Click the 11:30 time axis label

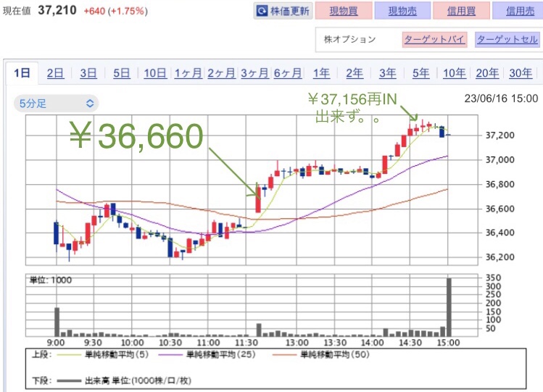coord(246,343)
